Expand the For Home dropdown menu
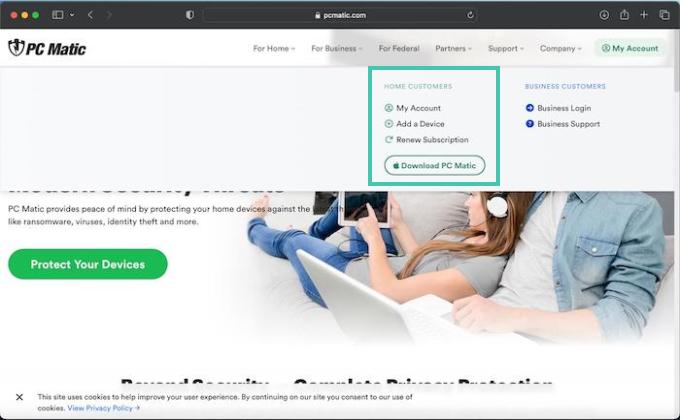This screenshot has height=420, width=680. point(273,48)
